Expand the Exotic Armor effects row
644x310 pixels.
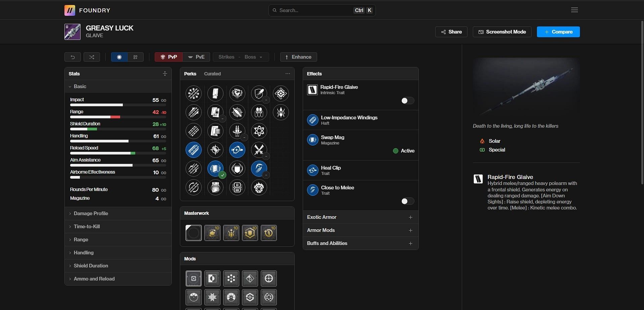tap(360, 217)
